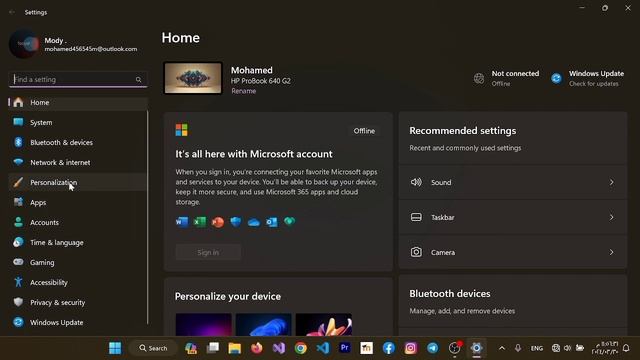Click the magnifier icon in search box

click(x=138, y=80)
